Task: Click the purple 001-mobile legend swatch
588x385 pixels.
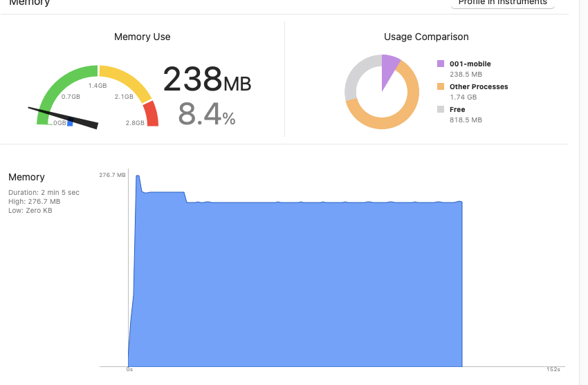Action: (441, 64)
